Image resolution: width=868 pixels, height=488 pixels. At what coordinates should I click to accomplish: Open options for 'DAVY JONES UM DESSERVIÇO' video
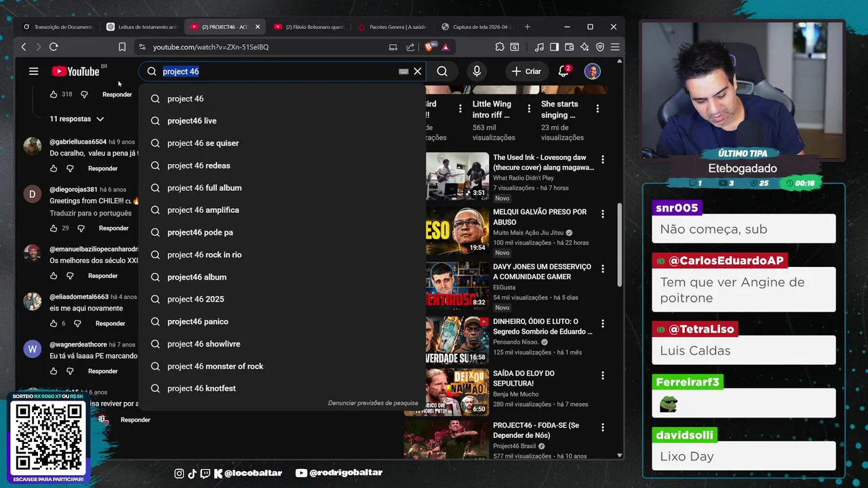tap(602, 268)
